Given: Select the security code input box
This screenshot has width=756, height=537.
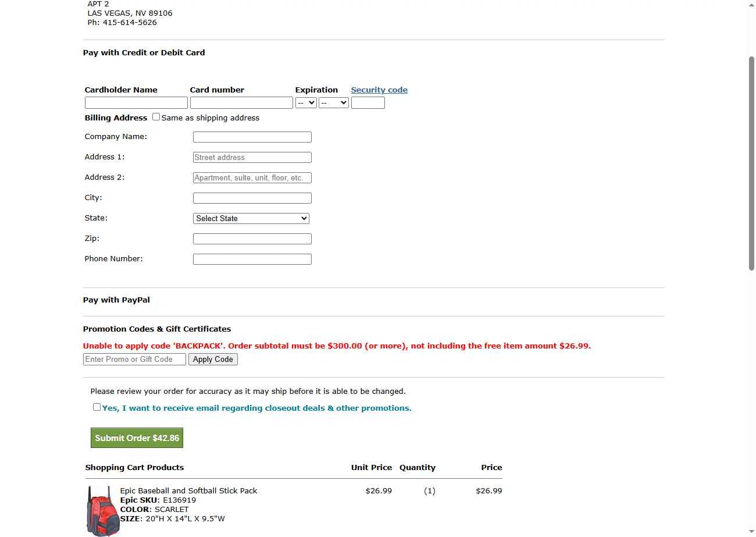Looking at the screenshot, I should (368, 103).
